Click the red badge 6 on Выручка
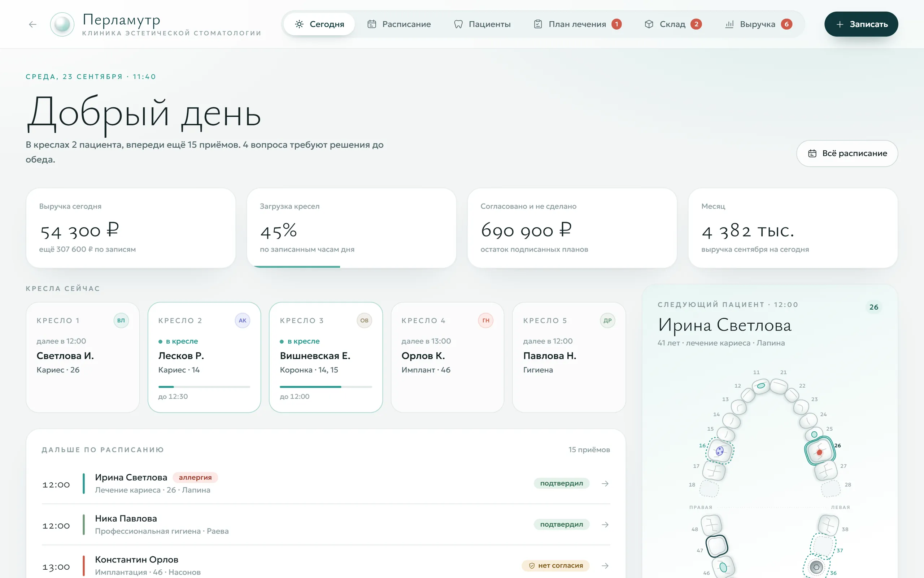Screen dimensions: 924x578 (786, 24)
